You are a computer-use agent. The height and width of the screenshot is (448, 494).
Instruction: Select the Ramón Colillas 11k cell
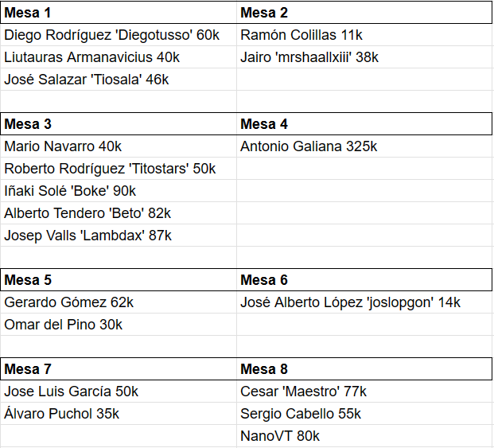[364, 35]
